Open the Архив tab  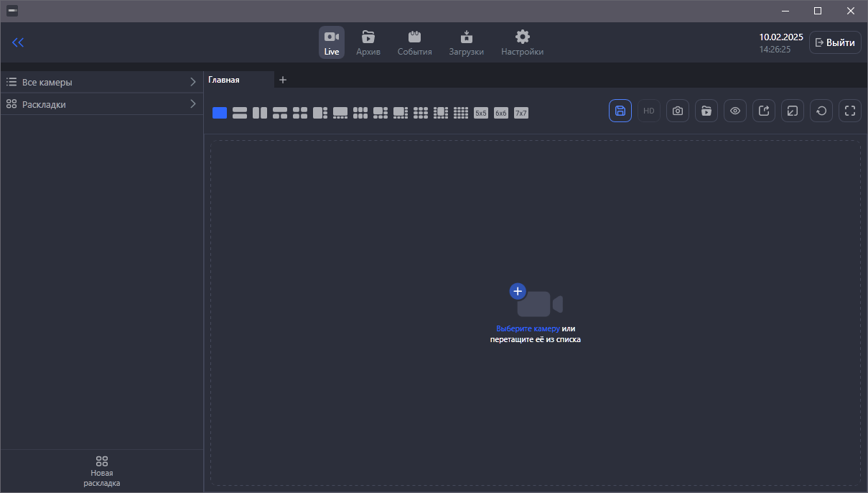[x=368, y=42]
